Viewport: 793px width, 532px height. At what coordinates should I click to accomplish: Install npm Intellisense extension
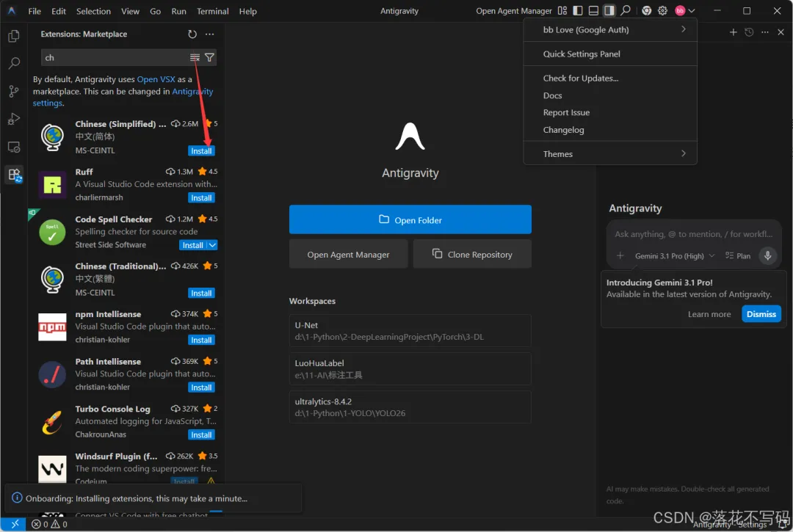[x=201, y=340]
